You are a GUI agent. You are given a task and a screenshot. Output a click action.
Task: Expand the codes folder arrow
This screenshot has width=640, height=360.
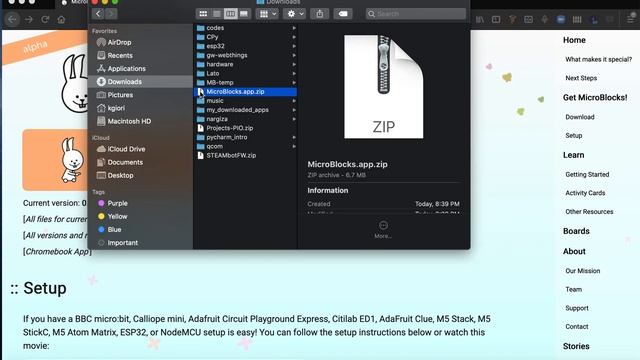pyautogui.click(x=294, y=28)
